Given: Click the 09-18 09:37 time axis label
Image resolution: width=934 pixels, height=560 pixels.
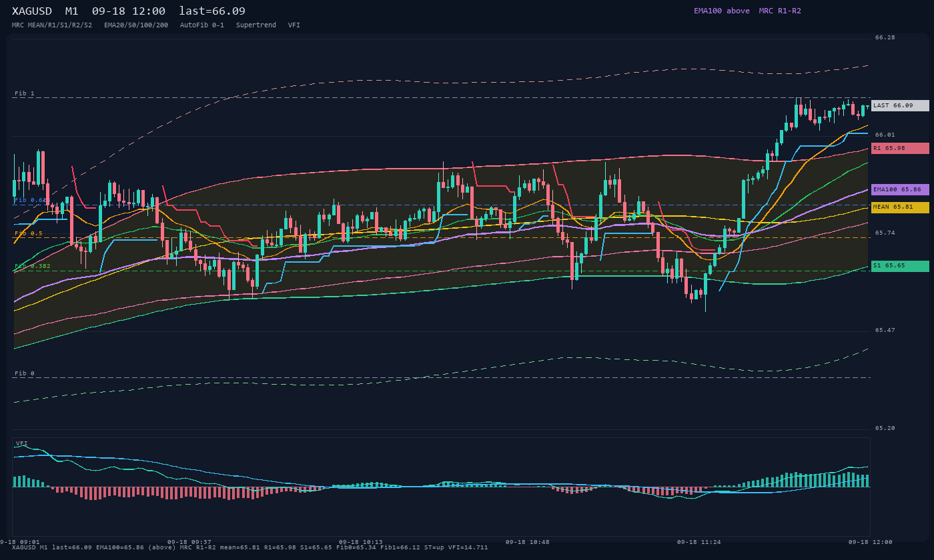Looking at the screenshot, I should 189,542.
